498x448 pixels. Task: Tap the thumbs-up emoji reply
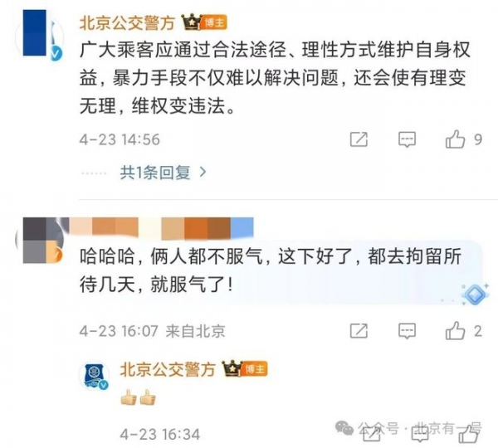point(138,397)
